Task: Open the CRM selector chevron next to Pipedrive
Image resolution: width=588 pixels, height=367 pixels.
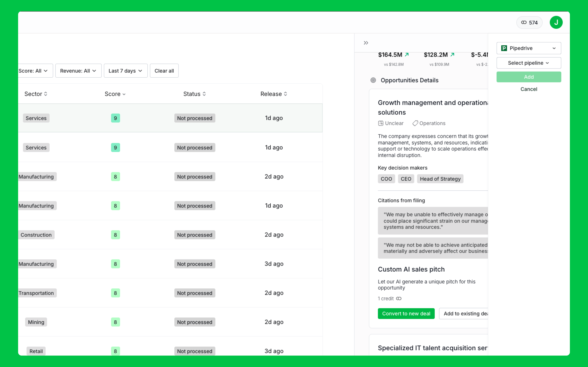Action: 554,48
